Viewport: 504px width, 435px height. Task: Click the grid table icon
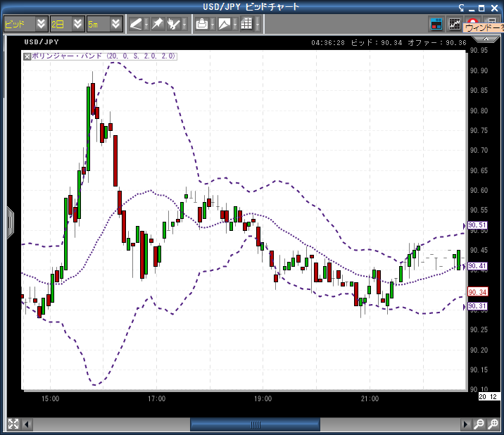point(246,24)
